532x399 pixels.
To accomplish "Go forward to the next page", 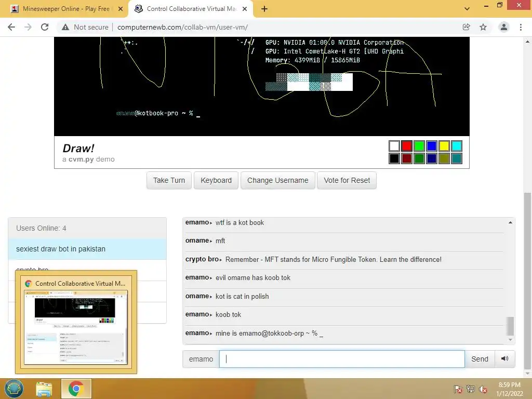I will tap(28, 27).
